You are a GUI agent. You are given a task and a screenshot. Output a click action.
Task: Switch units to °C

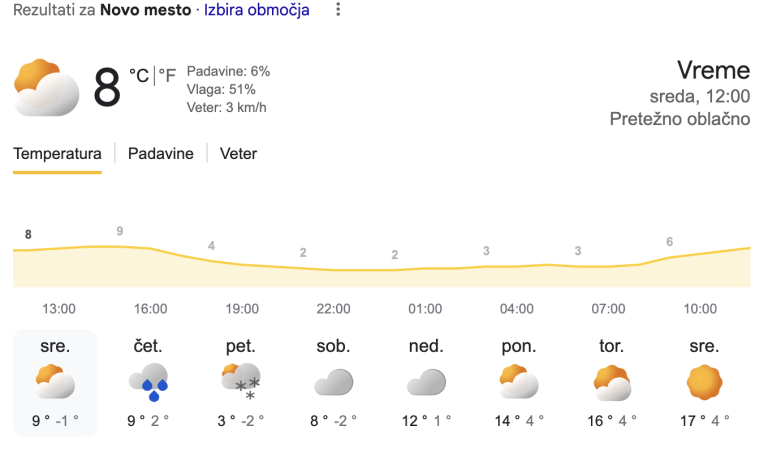139,76
